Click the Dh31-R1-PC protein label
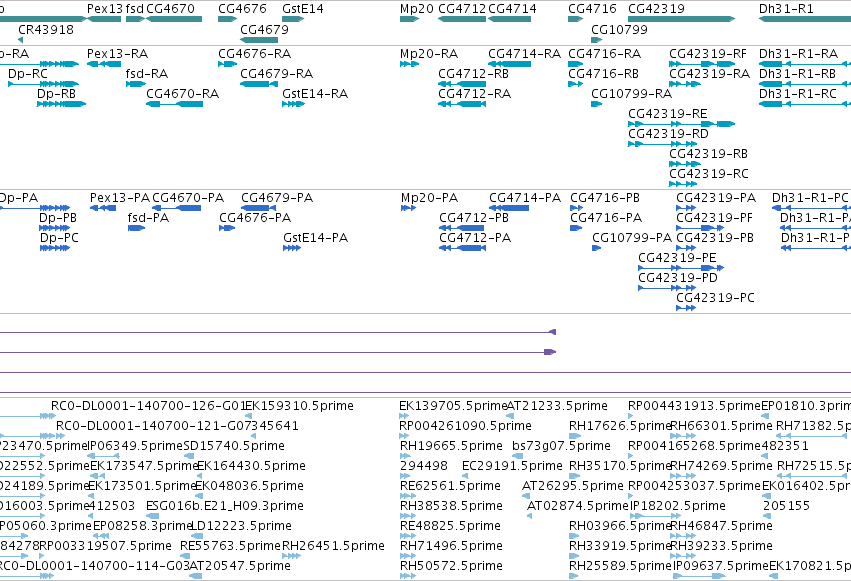Screen dimensions: 851x581 [810, 198]
